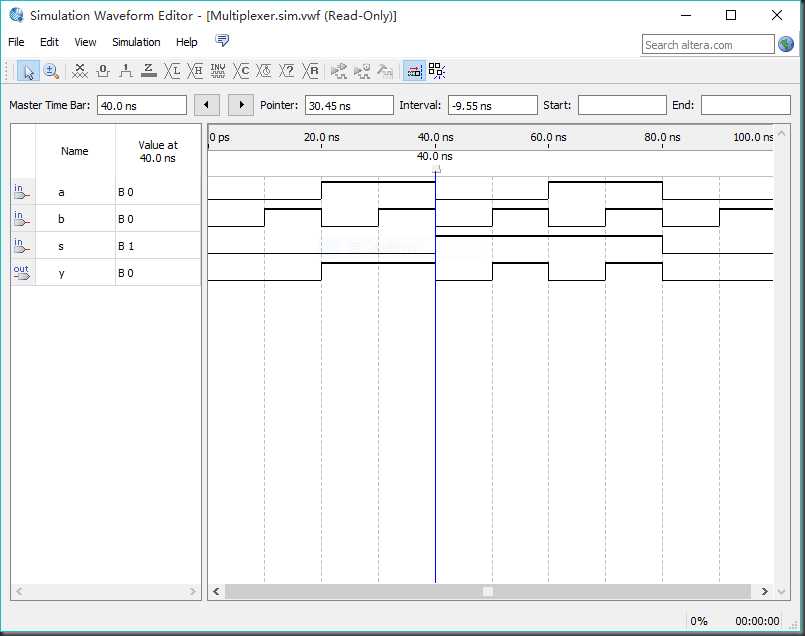The width and height of the screenshot is (805, 636).
Task: Minimize the Simulation Waveform Editor window
Action: coord(686,15)
